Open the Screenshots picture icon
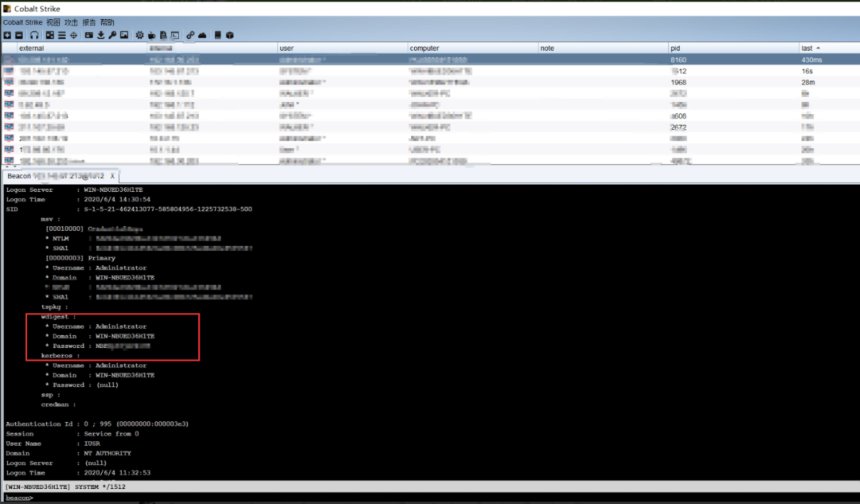This screenshot has height=504, width=860. [x=124, y=35]
